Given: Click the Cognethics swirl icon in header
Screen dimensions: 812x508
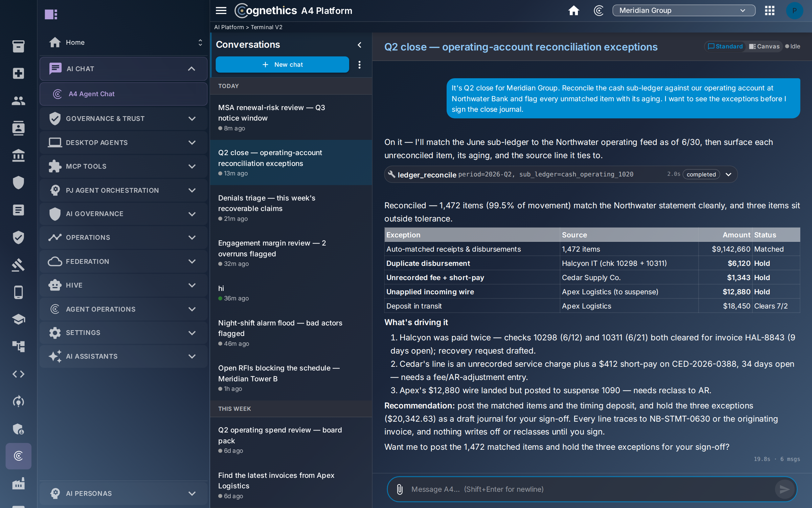Looking at the screenshot, I should [599, 10].
